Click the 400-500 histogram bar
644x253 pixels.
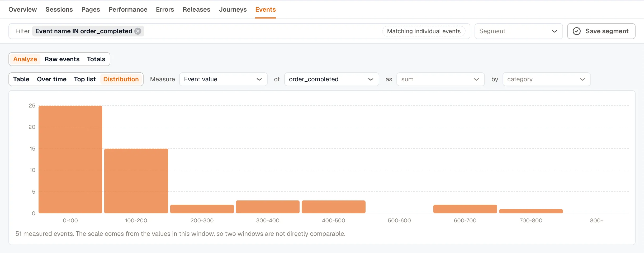click(x=334, y=207)
